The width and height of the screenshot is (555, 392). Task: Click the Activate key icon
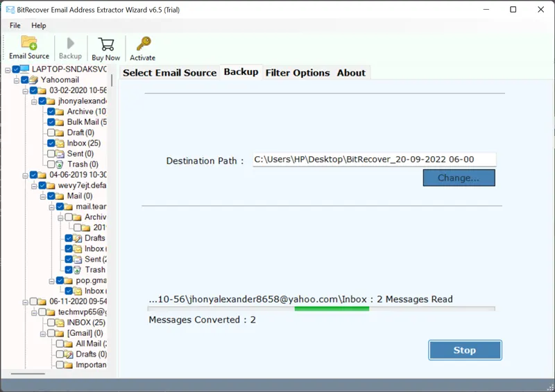tap(143, 44)
